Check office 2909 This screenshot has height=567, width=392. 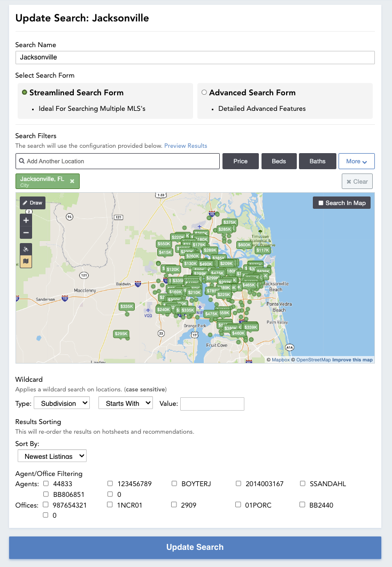tap(174, 504)
